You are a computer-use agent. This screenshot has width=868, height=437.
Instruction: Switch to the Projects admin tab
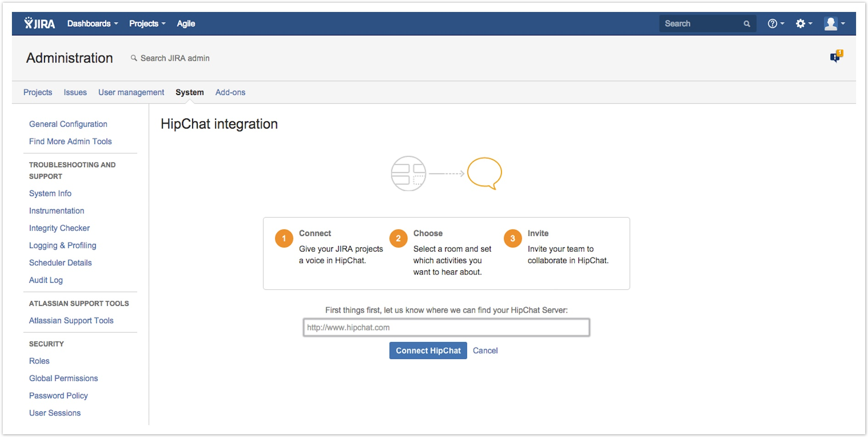(x=38, y=92)
